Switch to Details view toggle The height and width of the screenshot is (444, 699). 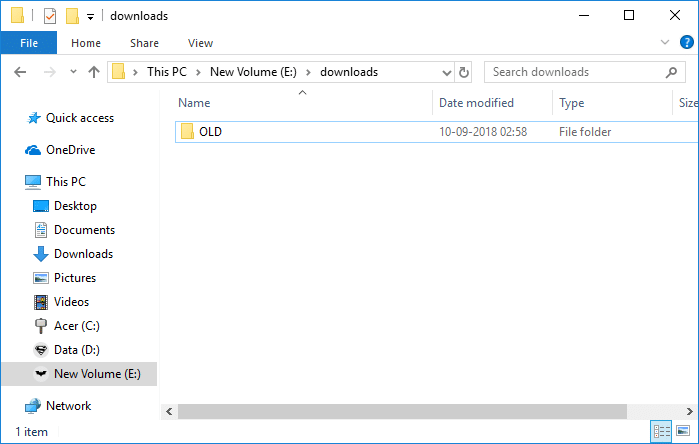tap(662, 431)
